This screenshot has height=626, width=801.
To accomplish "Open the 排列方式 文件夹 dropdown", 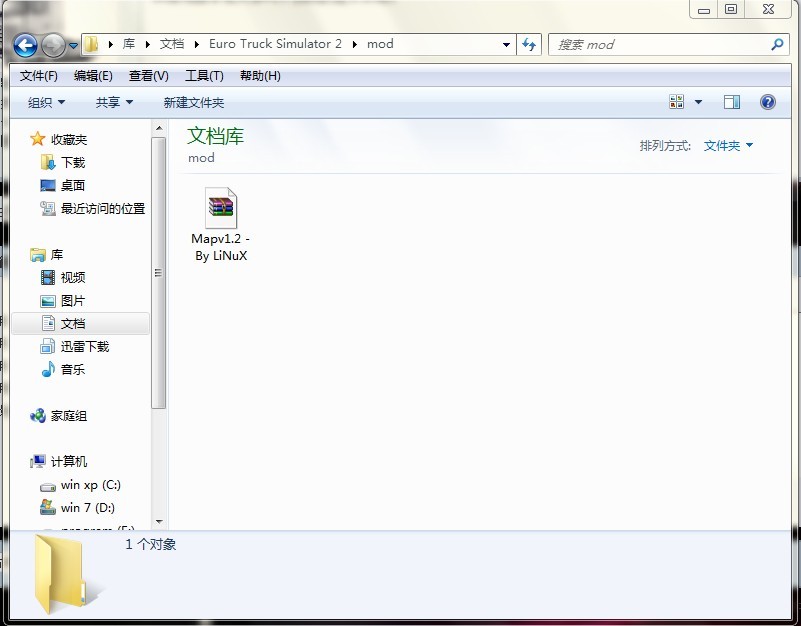I will (728, 146).
